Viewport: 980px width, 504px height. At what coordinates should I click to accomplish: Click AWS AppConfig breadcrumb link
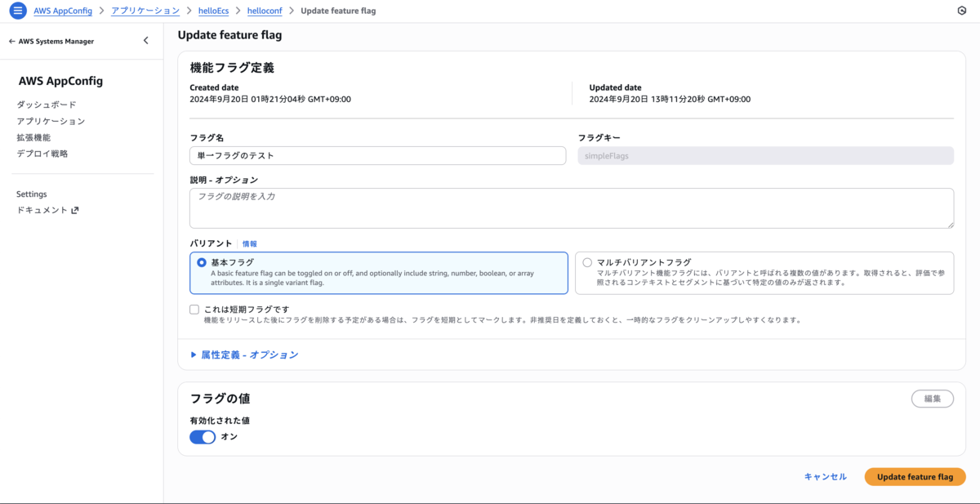tap(63, 11)
